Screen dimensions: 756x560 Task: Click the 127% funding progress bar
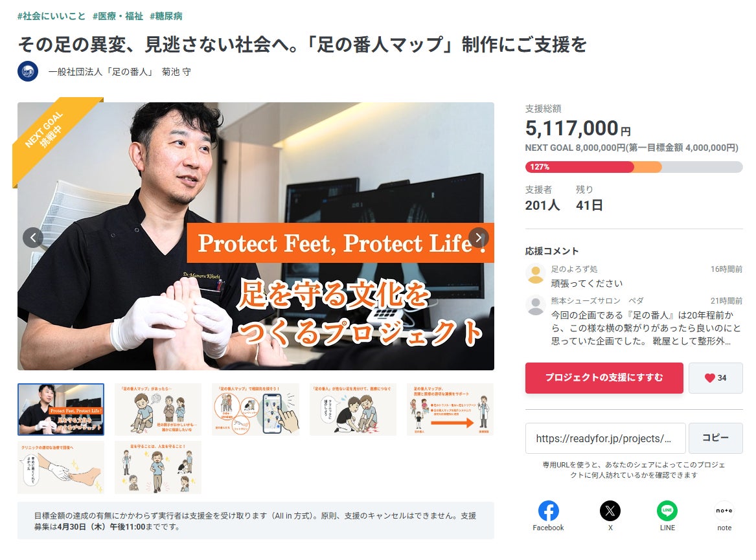634,167
